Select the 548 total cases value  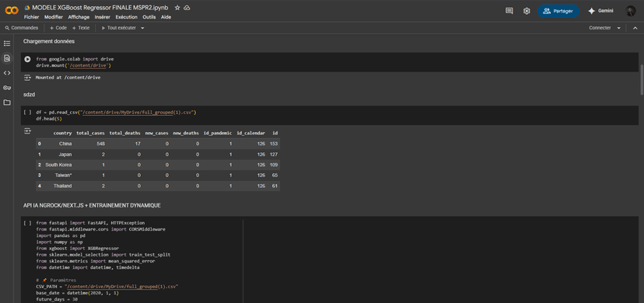coord(101,144)
